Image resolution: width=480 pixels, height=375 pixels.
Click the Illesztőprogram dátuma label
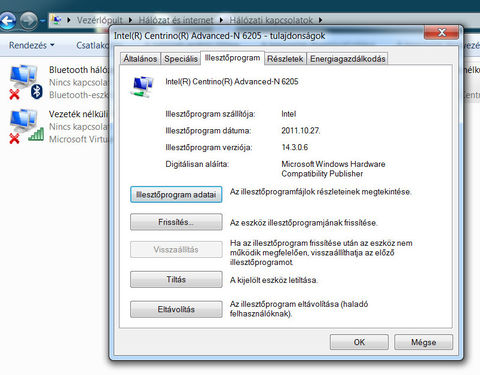pyautogui.click(x=208, y=131)
